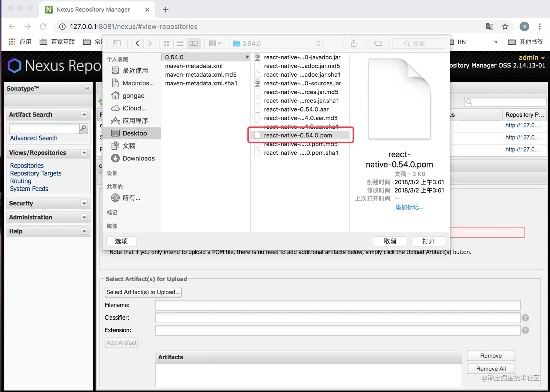Open the group-by arrangement dropdown
Screen dimensions: 550x392
[215, 43]
